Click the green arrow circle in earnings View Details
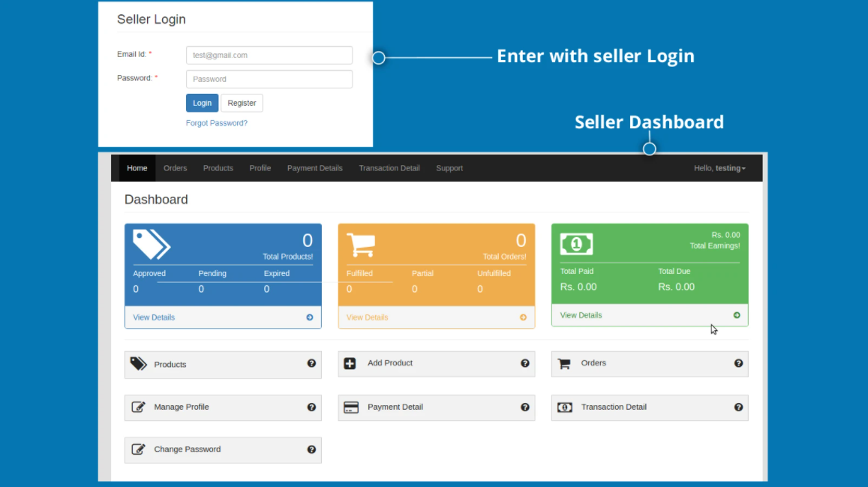The width and height of the screenshot is (868, 487). (737, 315)
